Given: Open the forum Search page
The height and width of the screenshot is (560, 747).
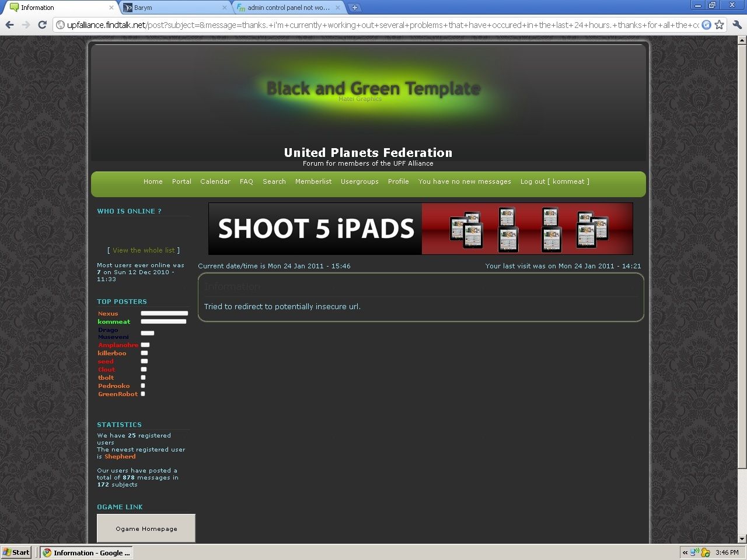Looking at the screenshot, I should pyautogui.click(x=274, y=181).
